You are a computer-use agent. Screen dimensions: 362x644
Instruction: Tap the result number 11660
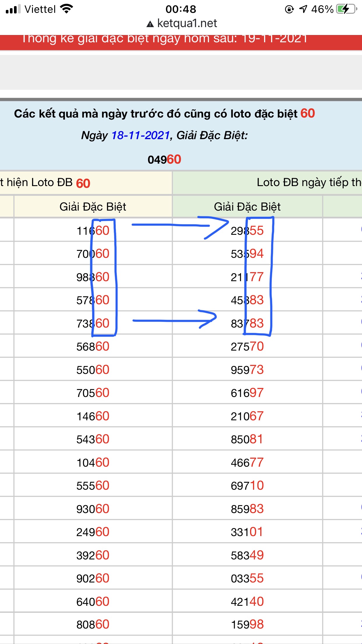pos(93,231)
